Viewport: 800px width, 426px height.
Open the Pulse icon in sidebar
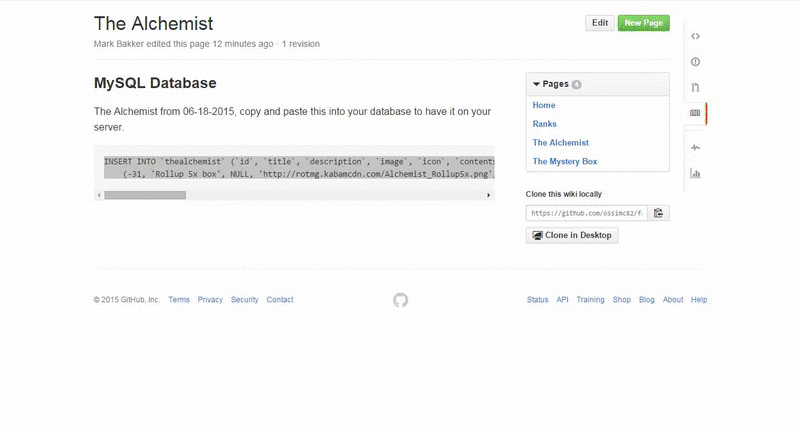pyautogui.click(x=695, y=147)
